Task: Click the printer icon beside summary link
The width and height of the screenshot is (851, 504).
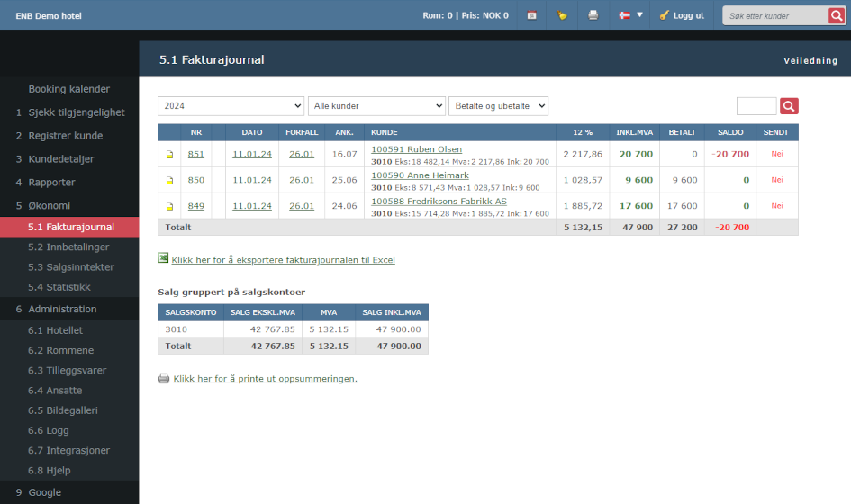Action: pyautogui.click(x=163, y=378)
